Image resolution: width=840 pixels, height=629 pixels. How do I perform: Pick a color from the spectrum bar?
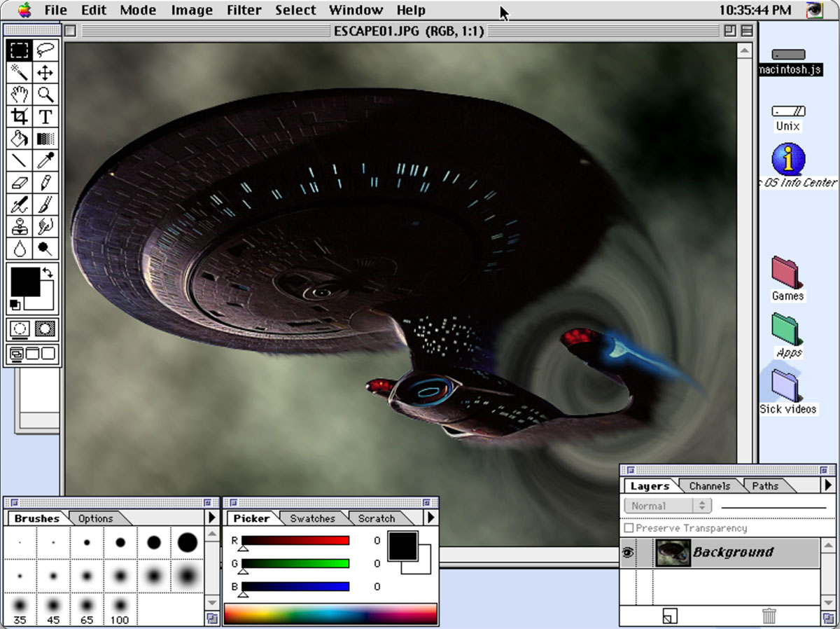point(330,614)
